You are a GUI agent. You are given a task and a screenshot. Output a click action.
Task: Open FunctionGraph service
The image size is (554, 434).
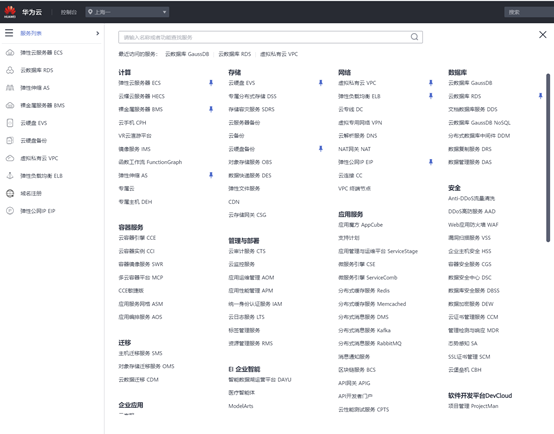click(x=150, y=162)
